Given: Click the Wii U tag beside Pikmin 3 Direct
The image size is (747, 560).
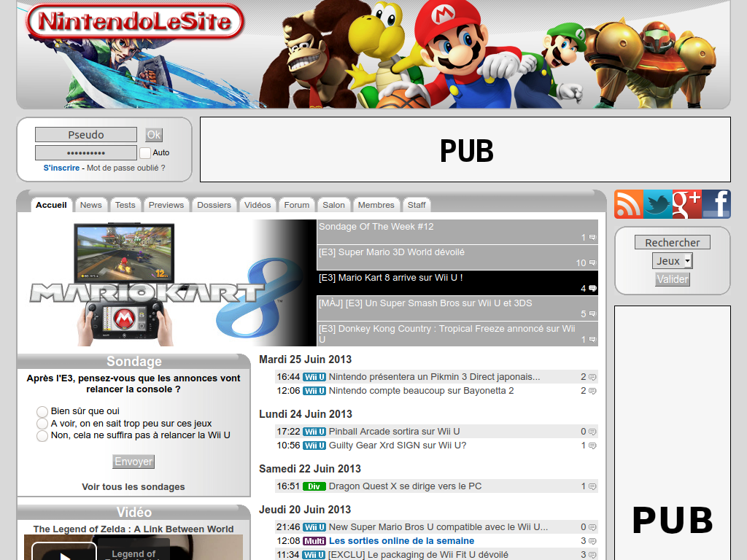Looking at the screenshot, I should pyautogui.click(x=314, y=377).
